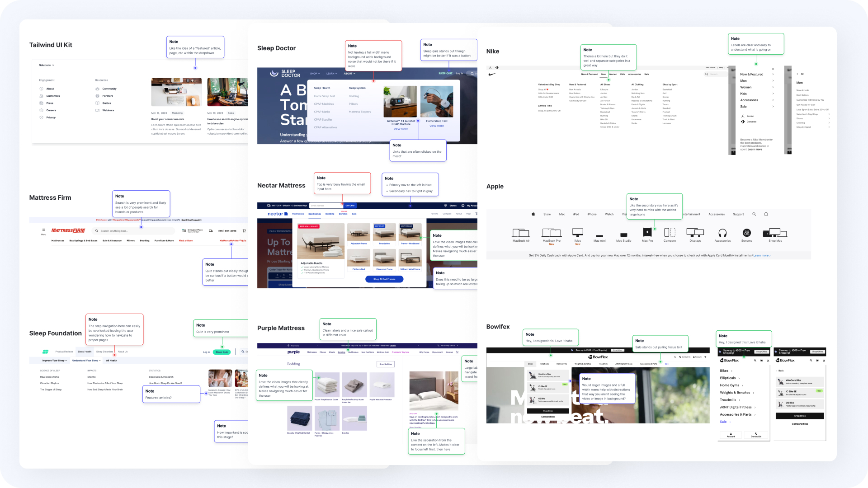
Task: Open the Sale & Clearance menu item
Action: [x=112, y=241]
